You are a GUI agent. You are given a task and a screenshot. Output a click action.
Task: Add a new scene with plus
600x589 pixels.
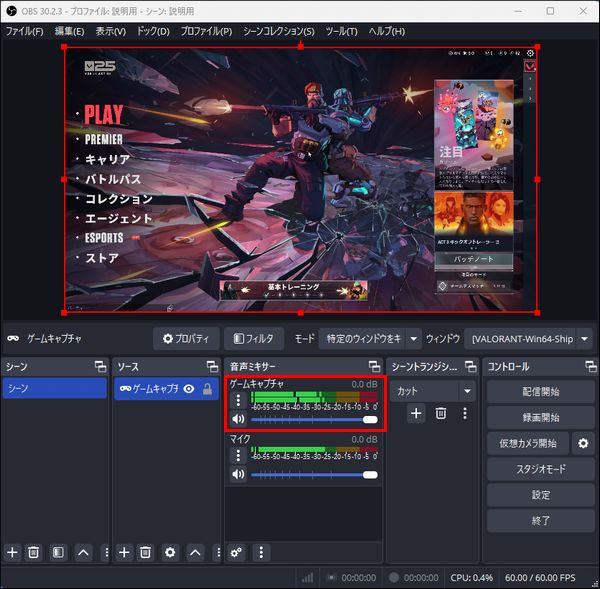coord(12,552)
